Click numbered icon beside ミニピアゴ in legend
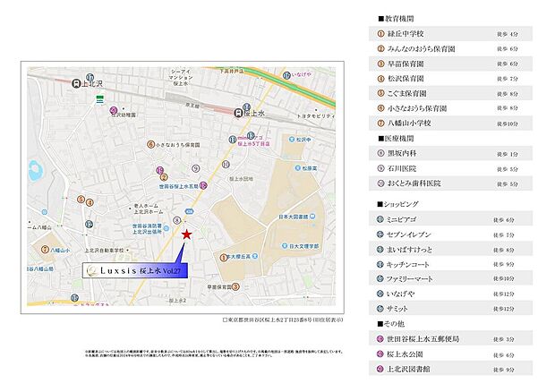 click(380, 218)
